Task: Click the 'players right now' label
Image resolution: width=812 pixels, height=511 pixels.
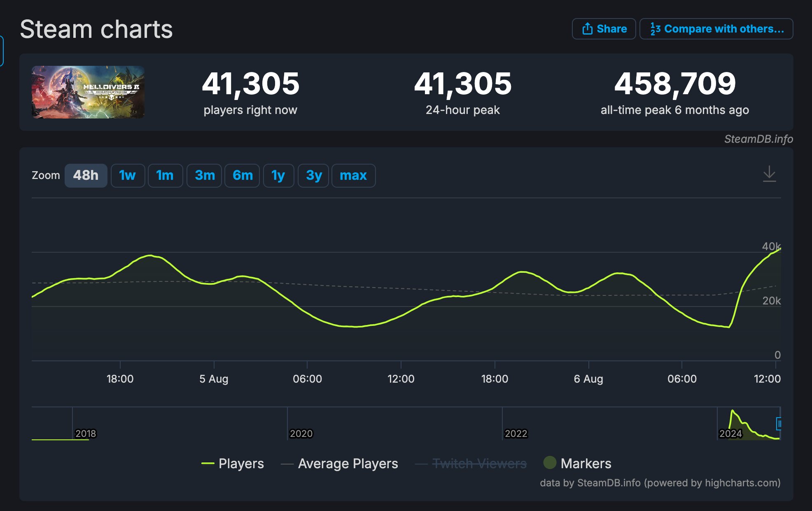Action: pyautogui.click(x=250, y=110)
